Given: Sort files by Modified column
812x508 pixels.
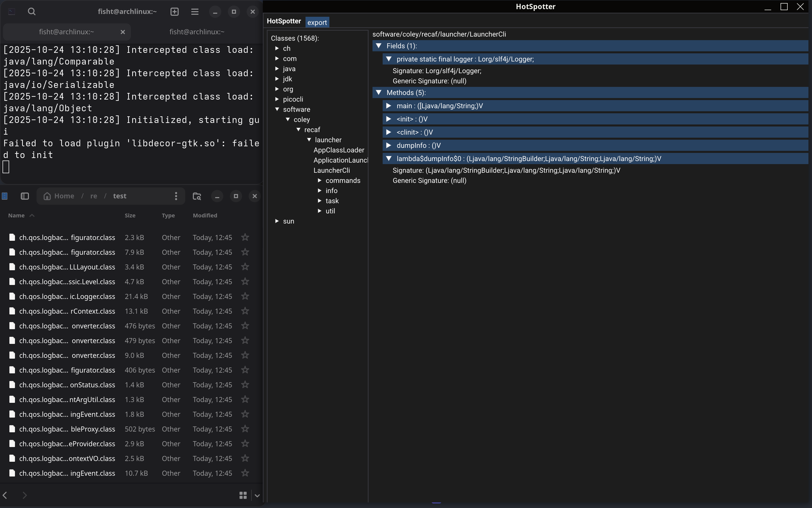Looking at the screenshot, I should click(x=205, y=215).
